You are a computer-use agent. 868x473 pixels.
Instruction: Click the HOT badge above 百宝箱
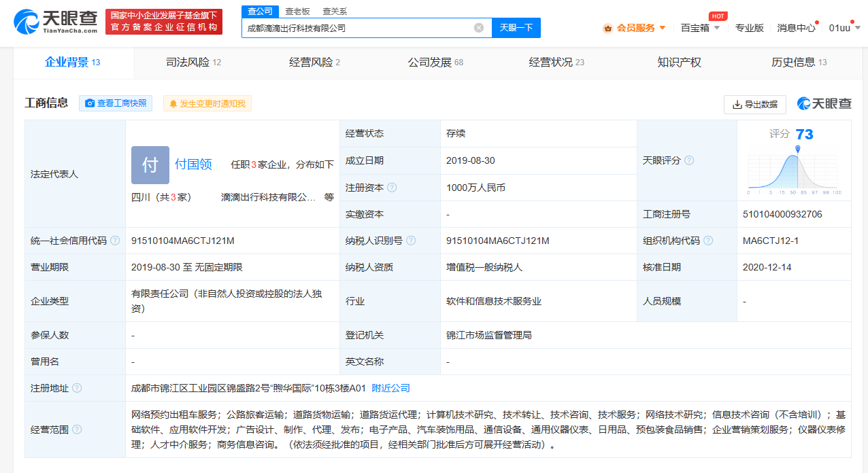[x=718, y=16]
